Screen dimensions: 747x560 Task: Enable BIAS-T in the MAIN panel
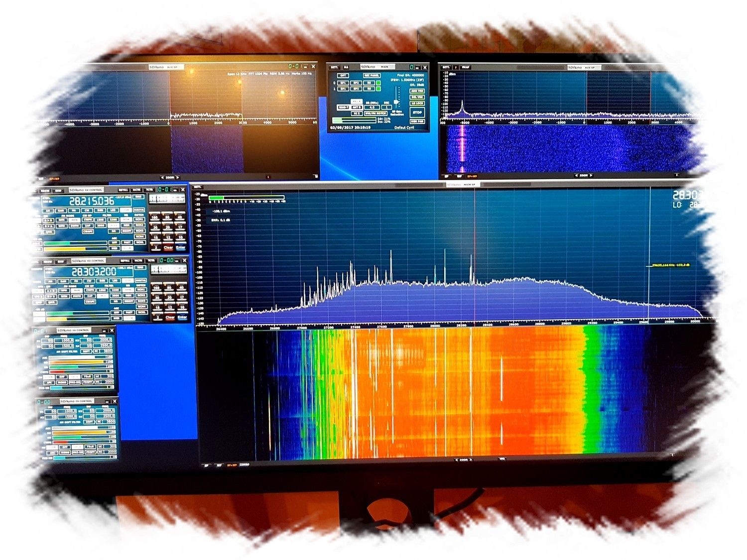coord(344,108)
